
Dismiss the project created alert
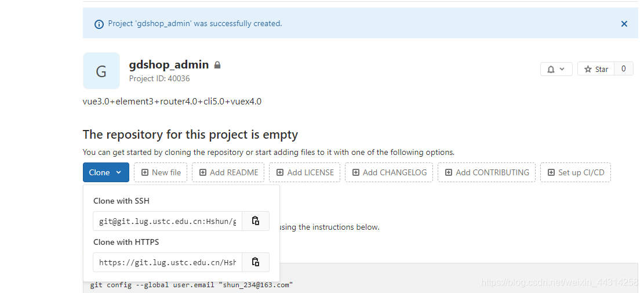coord(624,24)
